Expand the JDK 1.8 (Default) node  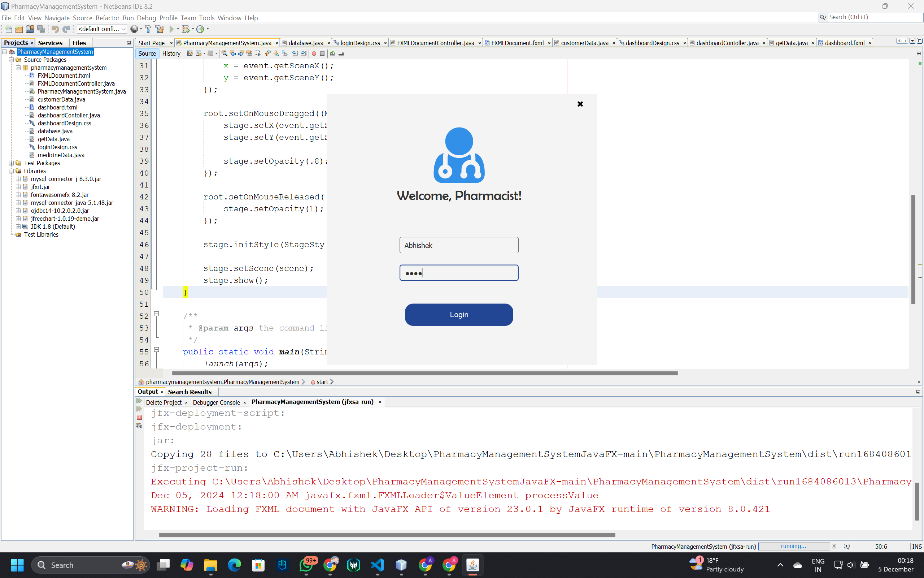coord(18,227)
